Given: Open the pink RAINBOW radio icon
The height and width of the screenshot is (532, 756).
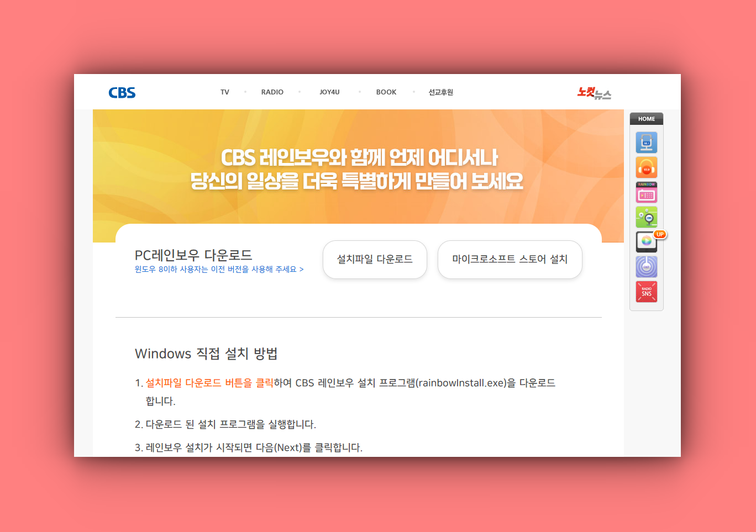Looking at the screenshot, I should pyautogui.click(x=647, y=192).
